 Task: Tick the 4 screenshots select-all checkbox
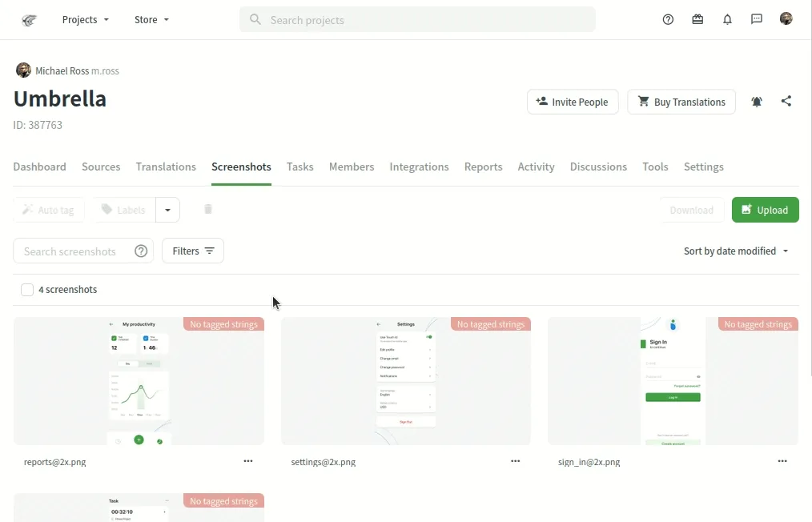coord(27,290)
